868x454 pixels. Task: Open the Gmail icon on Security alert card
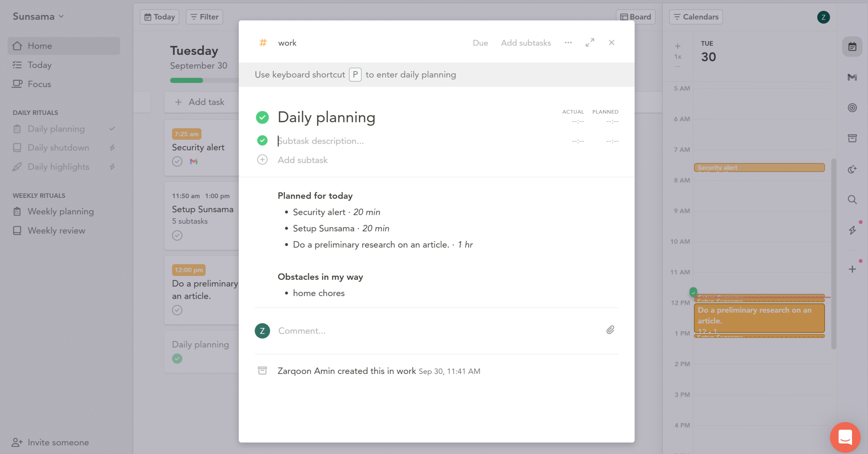(194, 161)
